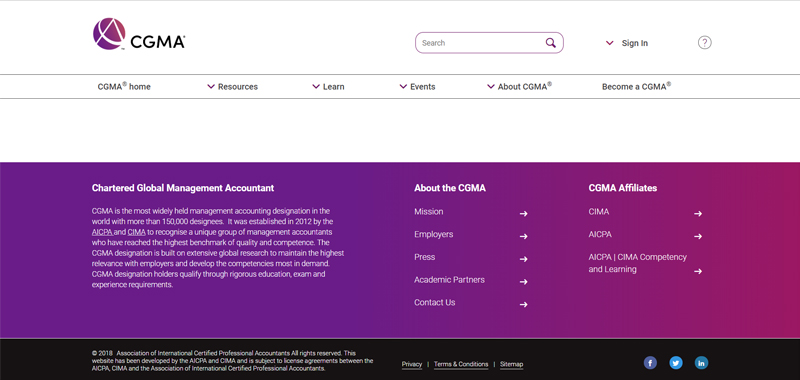Click the CGMA logo
This screenshot has width=800, height=380.
(139, 34)
